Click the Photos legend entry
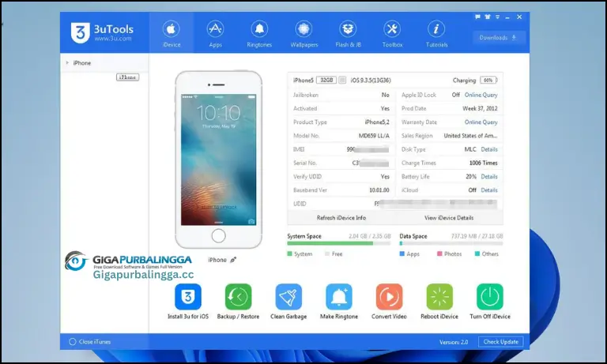The width and height of the screenshot is (607, 364). (x=450, y=253)
